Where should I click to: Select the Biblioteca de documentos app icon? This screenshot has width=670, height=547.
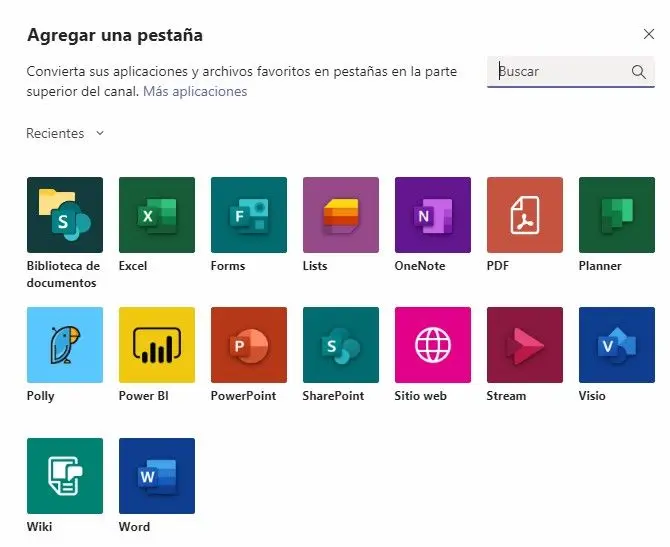click(64, 215)
